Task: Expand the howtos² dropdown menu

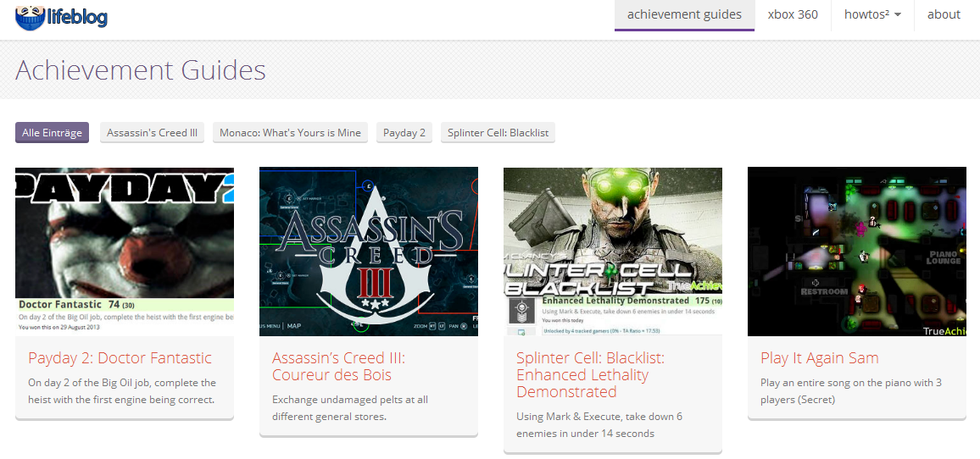Action: tap(872, 14)
